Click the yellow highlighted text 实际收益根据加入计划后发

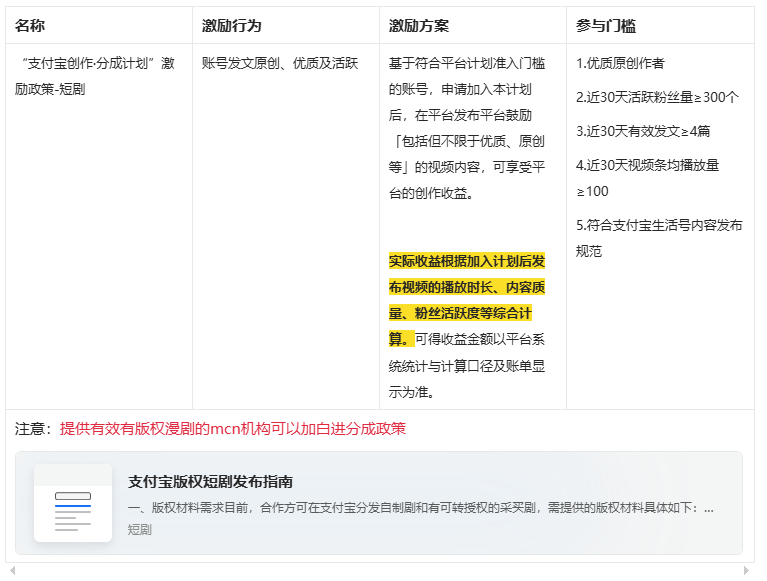pos(467,261)
